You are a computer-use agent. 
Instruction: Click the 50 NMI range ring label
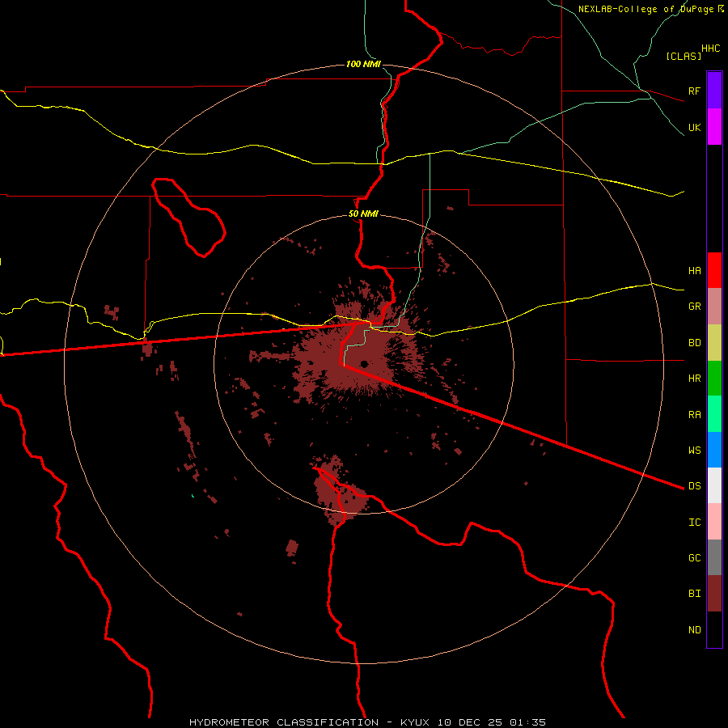pyautogui.click(x=363, y=214)
